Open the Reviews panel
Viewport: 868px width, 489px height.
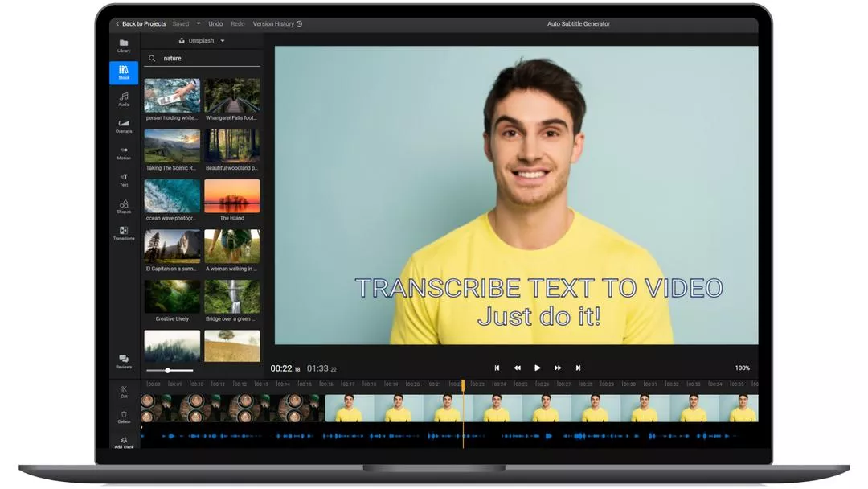[123, 362]
